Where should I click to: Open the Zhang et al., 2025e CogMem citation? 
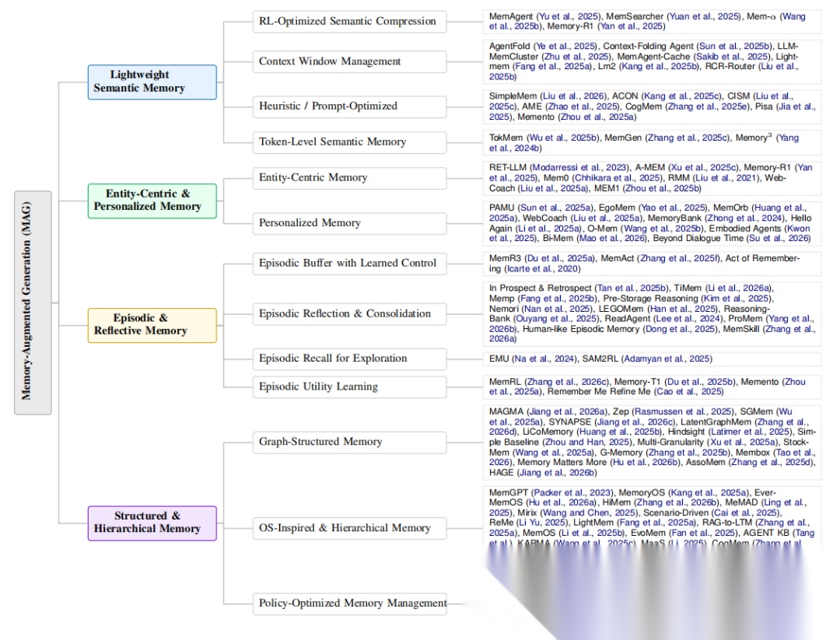708,107
